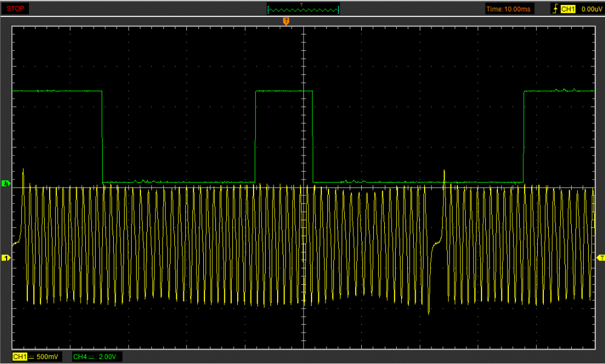The width and height of the screenshot is (605, 364).
Task: Click the waveform overview thumbnail at top
Action: point(303,9)
